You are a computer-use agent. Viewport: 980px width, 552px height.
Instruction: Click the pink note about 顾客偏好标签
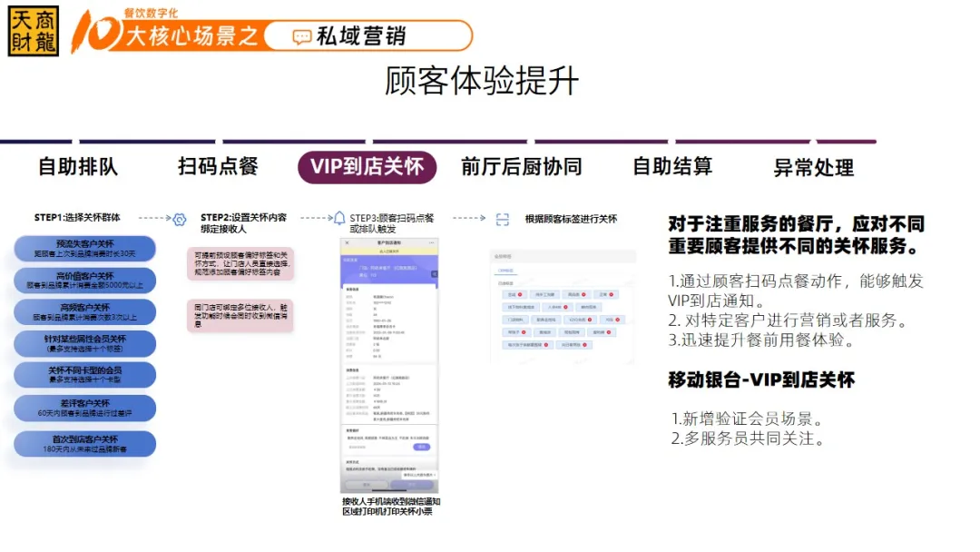(x=240, y=264)
